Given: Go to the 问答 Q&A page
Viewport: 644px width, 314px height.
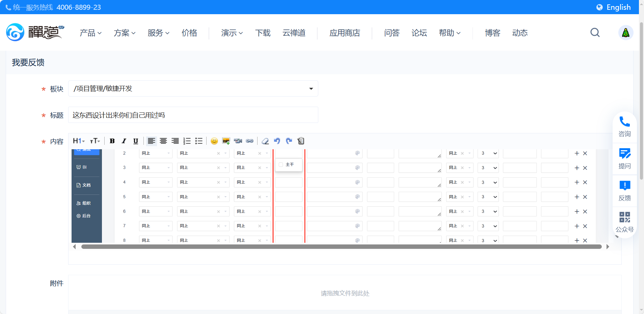Looking at the screenshot, I should 392,33.
